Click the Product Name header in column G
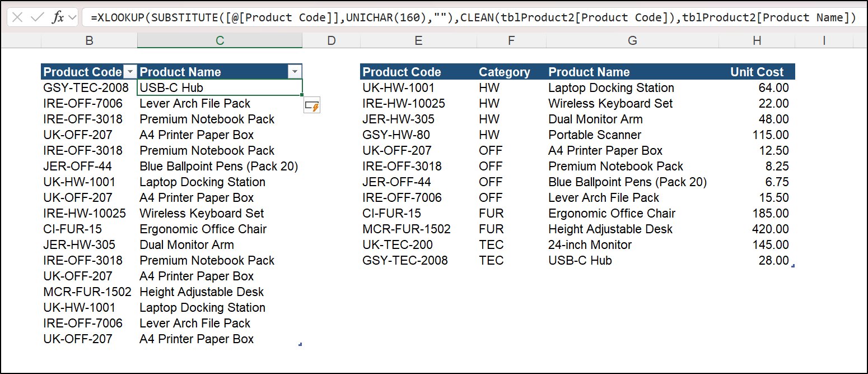The image size is (868, 374). point(632,72)
